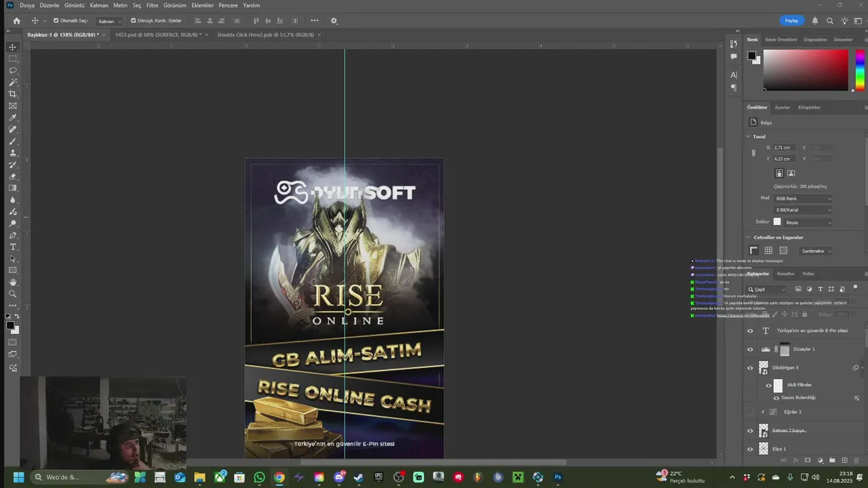The height and width of the screenshot is (488, 868).
Task: Toggle Dönüşt. Kontr. Göster checkbox
Action: tap(134, 20)
